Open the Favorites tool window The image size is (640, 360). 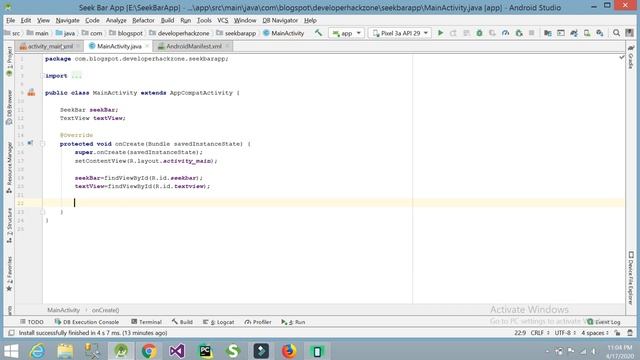tap(9, 274)
